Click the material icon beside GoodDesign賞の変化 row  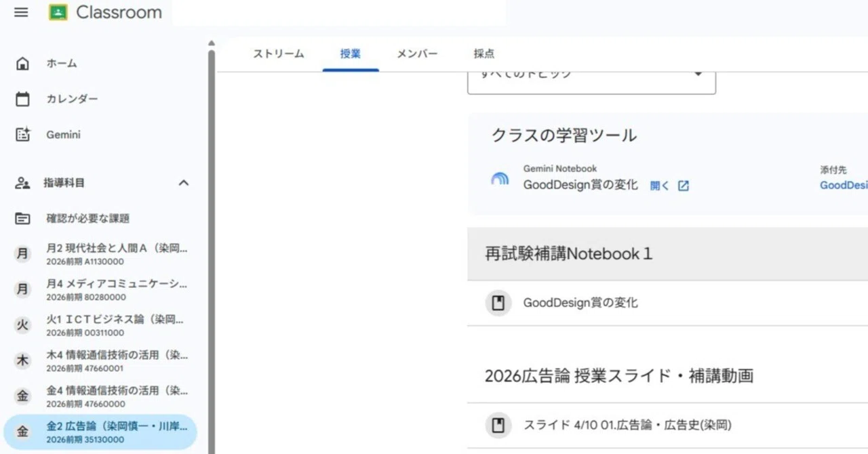coord(498,303)
